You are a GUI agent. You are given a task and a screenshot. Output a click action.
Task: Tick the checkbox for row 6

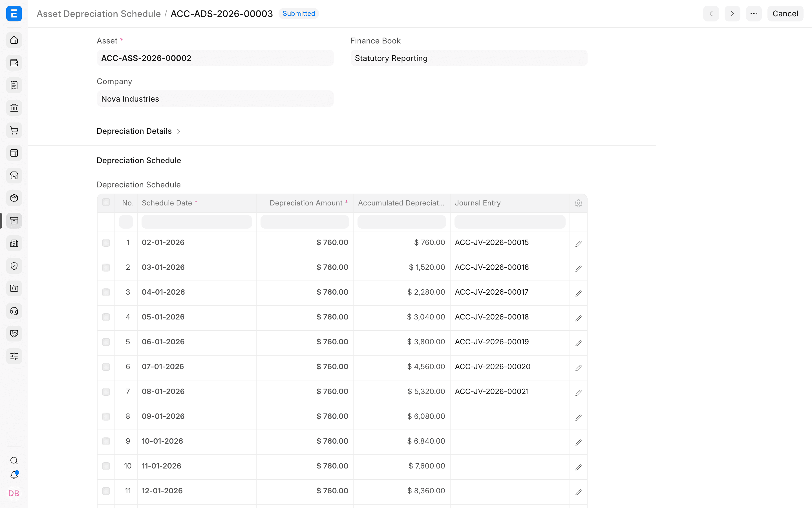[x=106, y=367]
